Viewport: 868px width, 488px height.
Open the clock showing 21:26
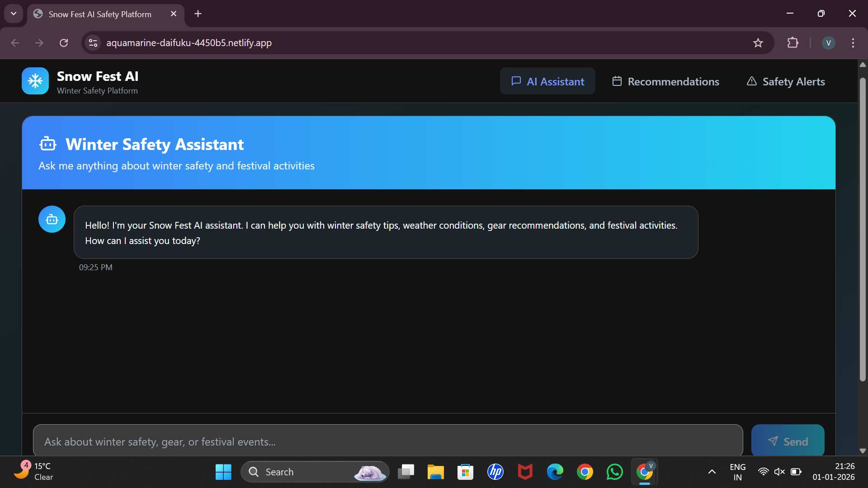[x=834, y=472]
